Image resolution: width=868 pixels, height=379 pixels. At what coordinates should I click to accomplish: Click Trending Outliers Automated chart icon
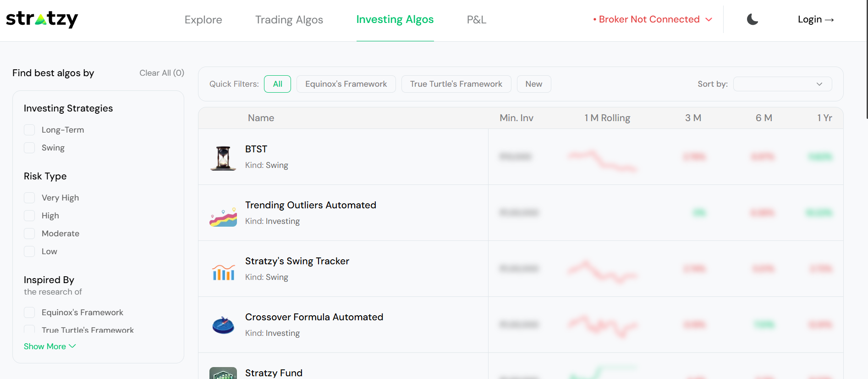coord(223,217)
